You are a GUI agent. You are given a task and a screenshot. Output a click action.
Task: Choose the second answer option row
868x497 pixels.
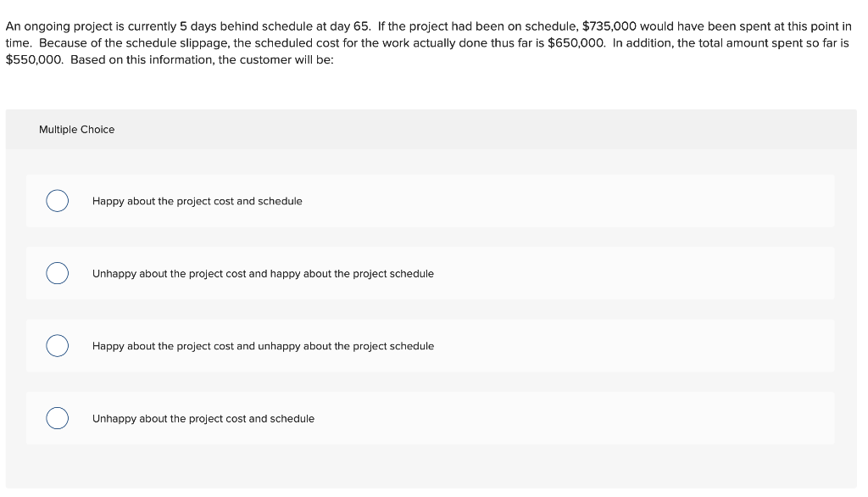click(x=430, y=273)
